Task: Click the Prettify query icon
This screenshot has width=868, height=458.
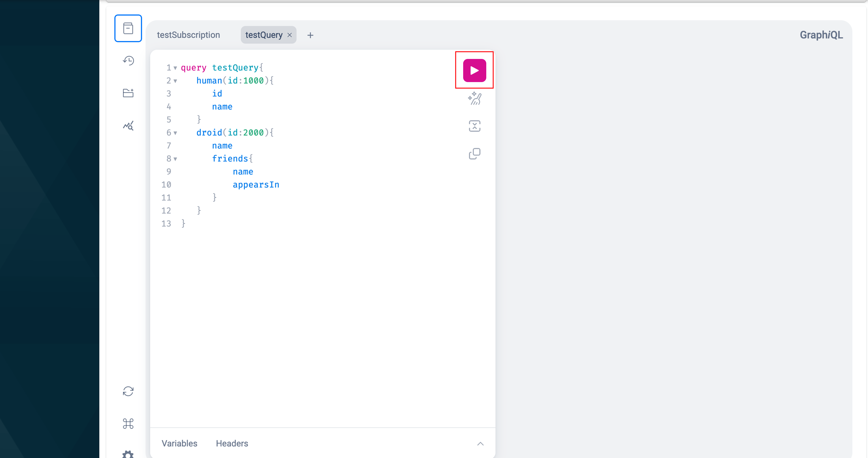Action: pos(474,99)
